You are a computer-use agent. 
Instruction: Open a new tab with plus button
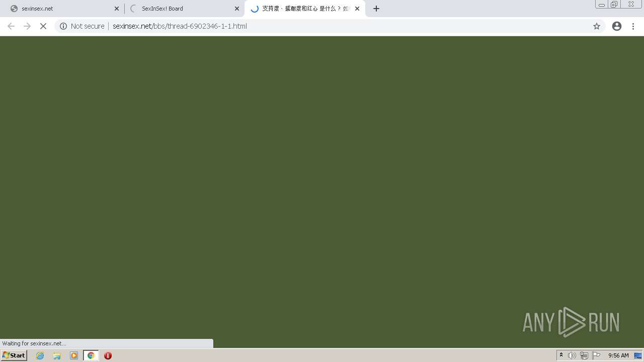pyautogui.click(x=376, y=9)
